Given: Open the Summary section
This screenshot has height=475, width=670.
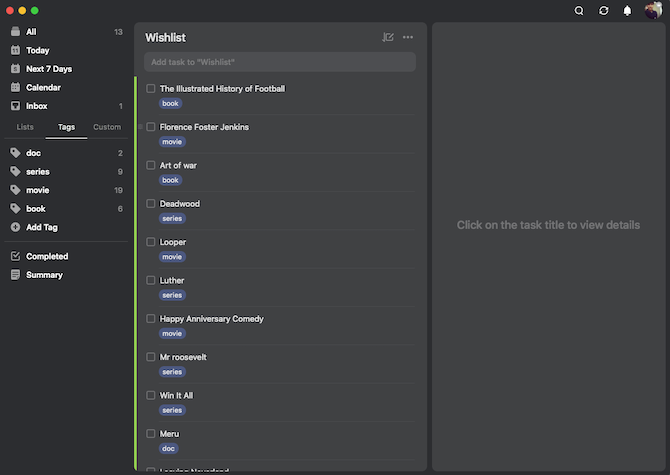Looking at the screenshot, I should point(44,275).
